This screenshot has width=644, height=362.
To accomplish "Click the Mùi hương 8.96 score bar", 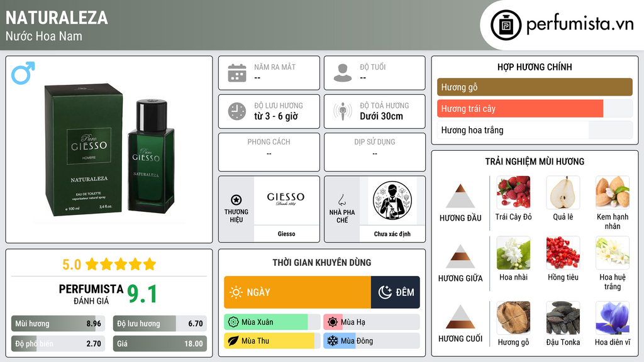I will [x=58, y=324].
